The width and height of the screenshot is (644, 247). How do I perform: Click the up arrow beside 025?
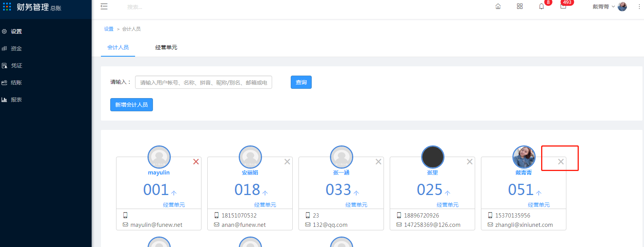pyautogui.click(x=448, y=193)
